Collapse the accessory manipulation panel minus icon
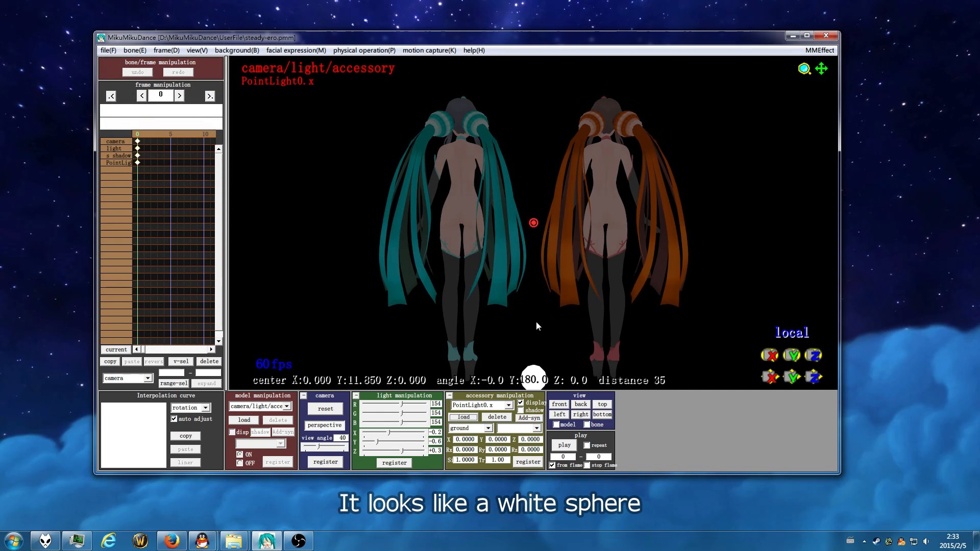The width and height of the screenshot is (980, 551). coord(450,396)
